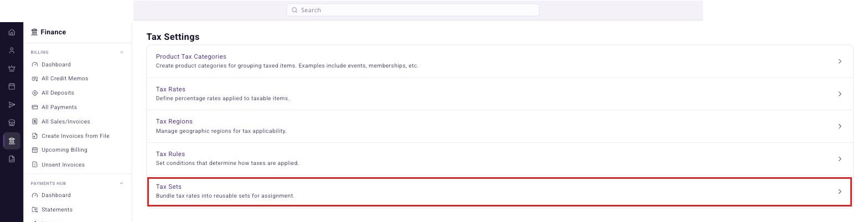Open the crown memberships icon in left rail
The image size is (868, 222).
(x=12, y=69)
